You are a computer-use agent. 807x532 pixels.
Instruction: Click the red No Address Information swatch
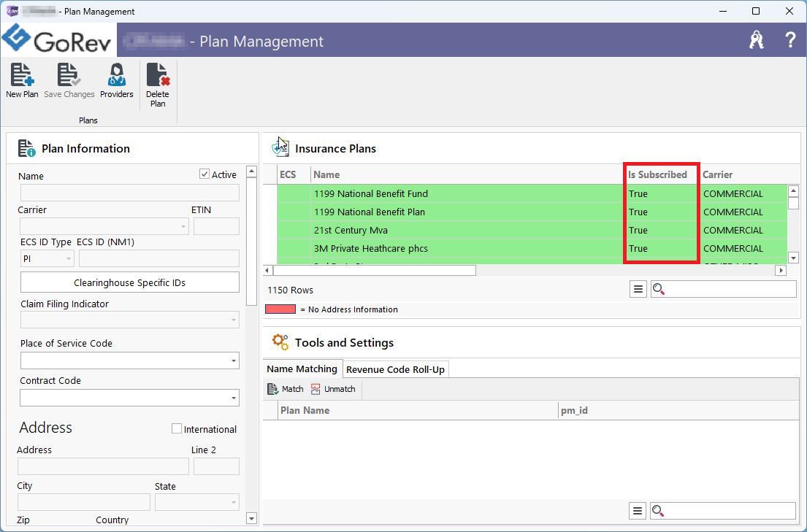pyautogui.click(x=280, y=309)
